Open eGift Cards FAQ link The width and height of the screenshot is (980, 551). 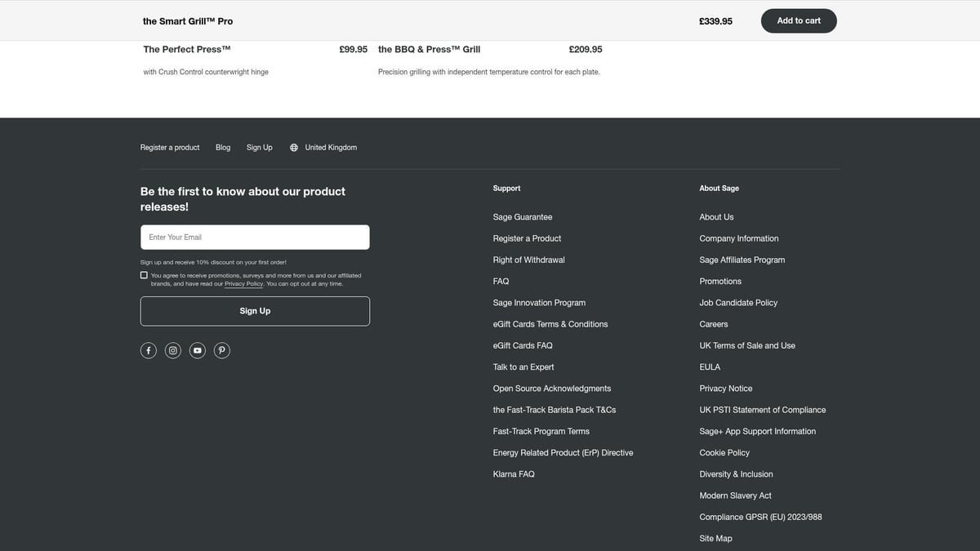point(523,345)
